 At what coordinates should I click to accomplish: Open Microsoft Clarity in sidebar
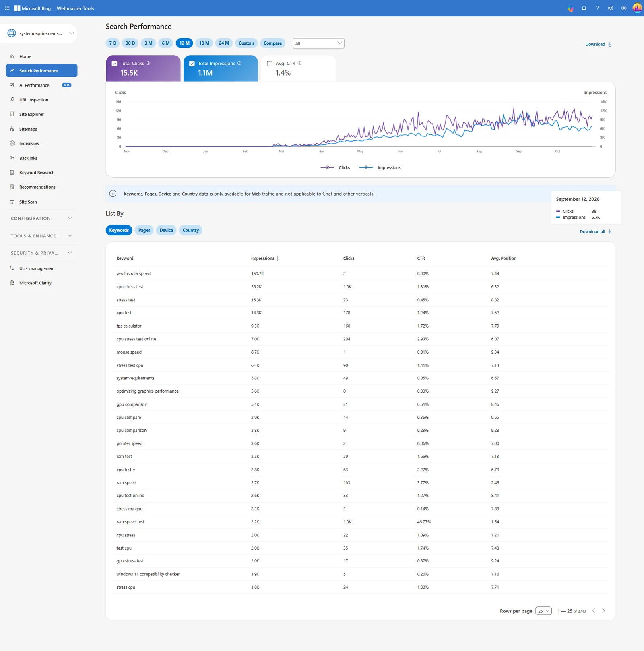pos(41,283)
